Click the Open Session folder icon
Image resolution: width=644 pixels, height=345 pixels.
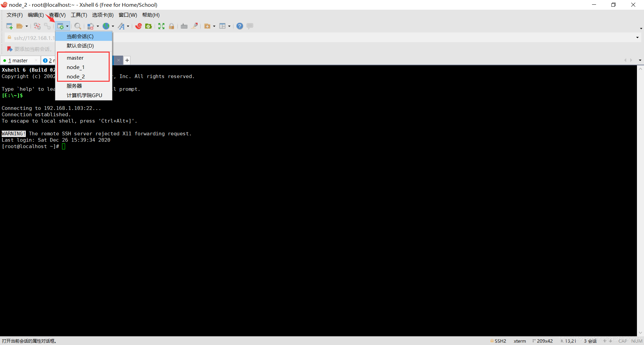20,26
